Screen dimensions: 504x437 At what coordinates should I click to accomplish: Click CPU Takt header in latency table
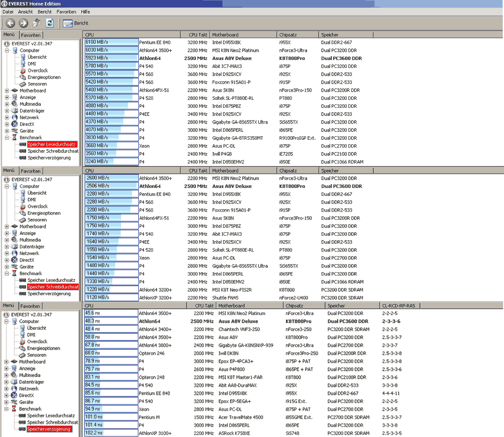(x=201, y=306)
